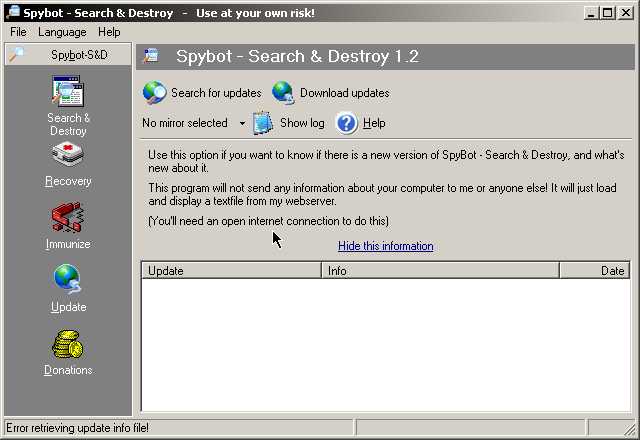The image size is (640, 440).
Task: Expand the No mirror selected dropdown arrow
Action: (242, 123)
